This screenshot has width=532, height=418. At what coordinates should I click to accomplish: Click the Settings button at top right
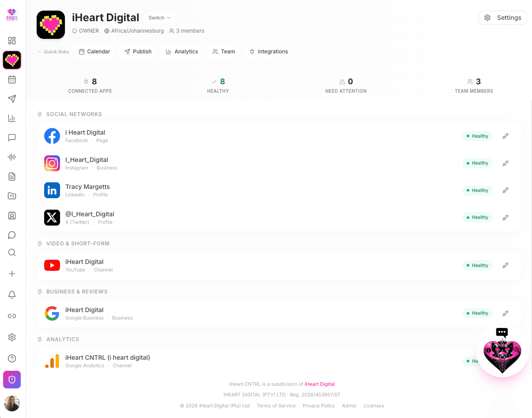(x=502, y=18)
